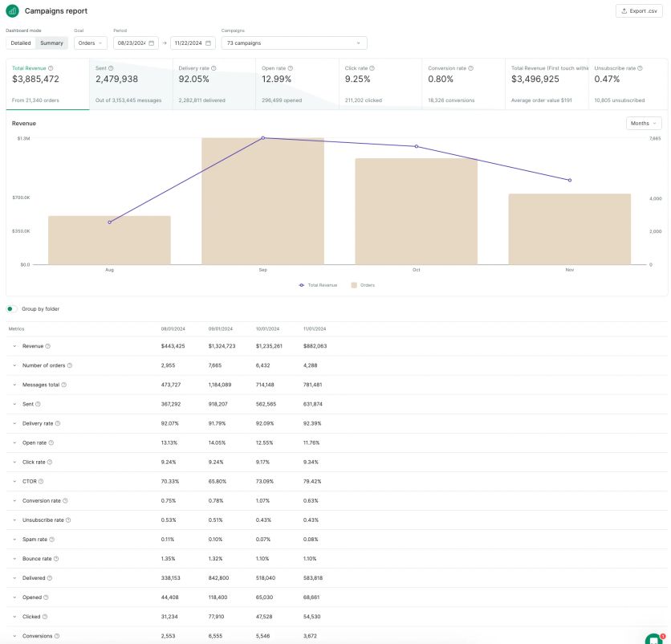Open calendar icon of the start date
The height and width of the screenshot is (644, 671).
click(x=152, y=43)
